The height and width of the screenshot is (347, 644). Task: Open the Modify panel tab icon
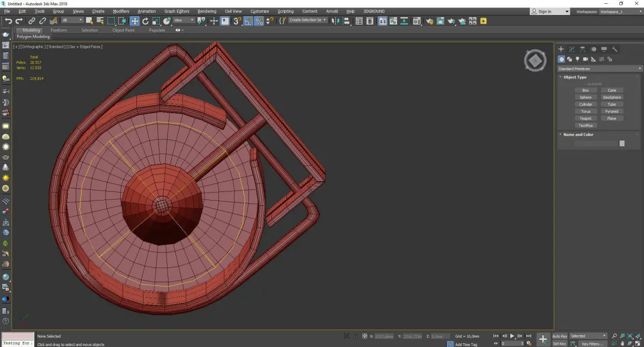pyautogui.click(x=572, y=49)
